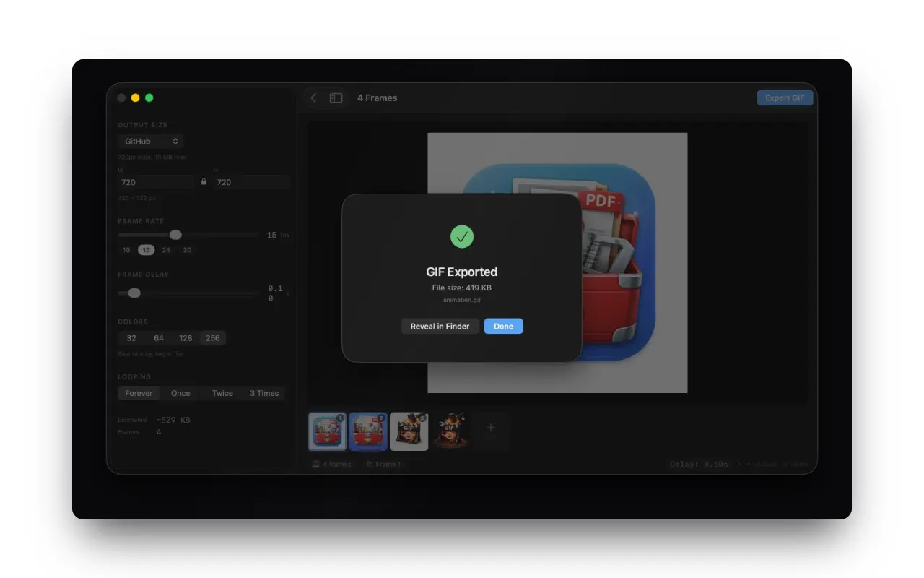The image size is (924, 578).
Task: Set looping to Forever
Action: [139, 394]
